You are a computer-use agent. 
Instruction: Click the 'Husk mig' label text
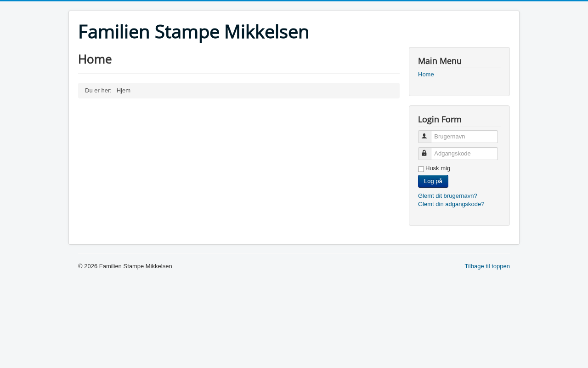pos(438,168)
